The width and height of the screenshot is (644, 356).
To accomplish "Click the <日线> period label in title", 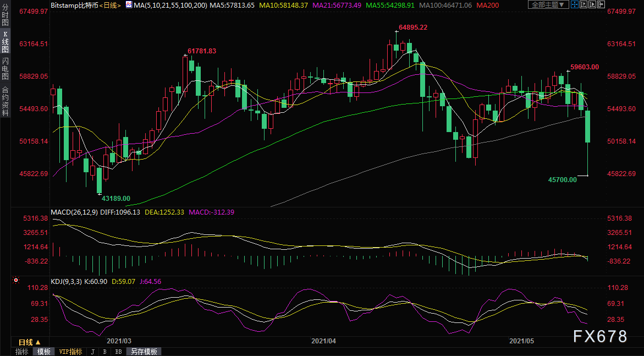I will (x=111, y=6).
